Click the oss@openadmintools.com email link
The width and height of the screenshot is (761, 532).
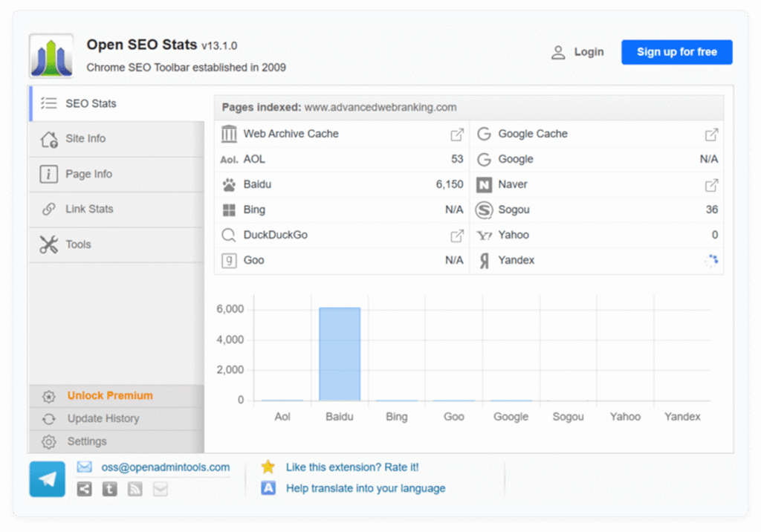pyautogui.click(x=166, y=467)
